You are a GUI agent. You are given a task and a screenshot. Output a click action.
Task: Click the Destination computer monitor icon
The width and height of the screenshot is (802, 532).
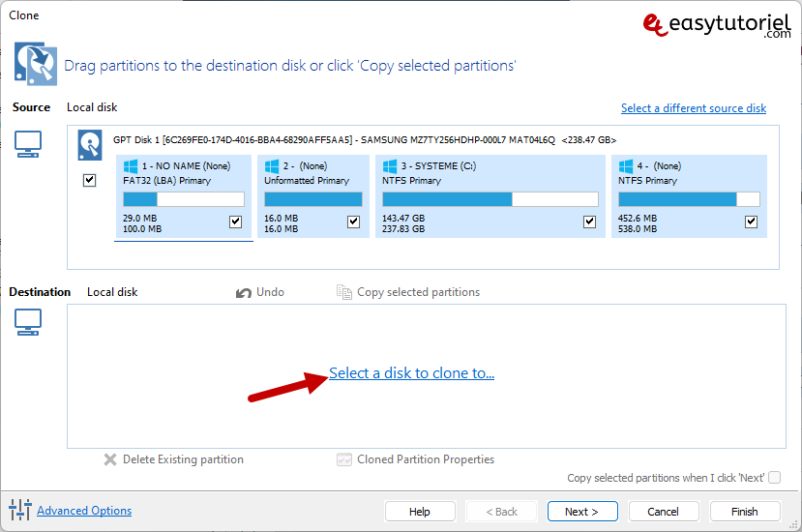(x=28, y=322)
